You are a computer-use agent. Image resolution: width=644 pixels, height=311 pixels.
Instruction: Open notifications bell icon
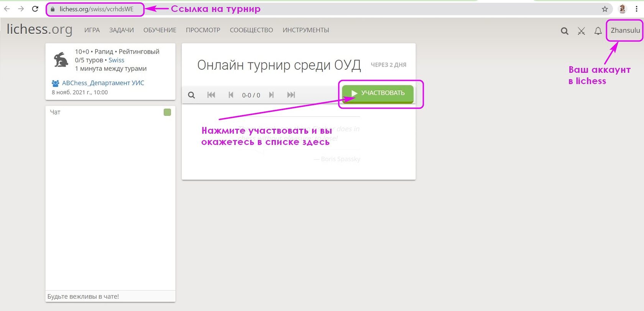pyautogui.click(x=598, y=31)
